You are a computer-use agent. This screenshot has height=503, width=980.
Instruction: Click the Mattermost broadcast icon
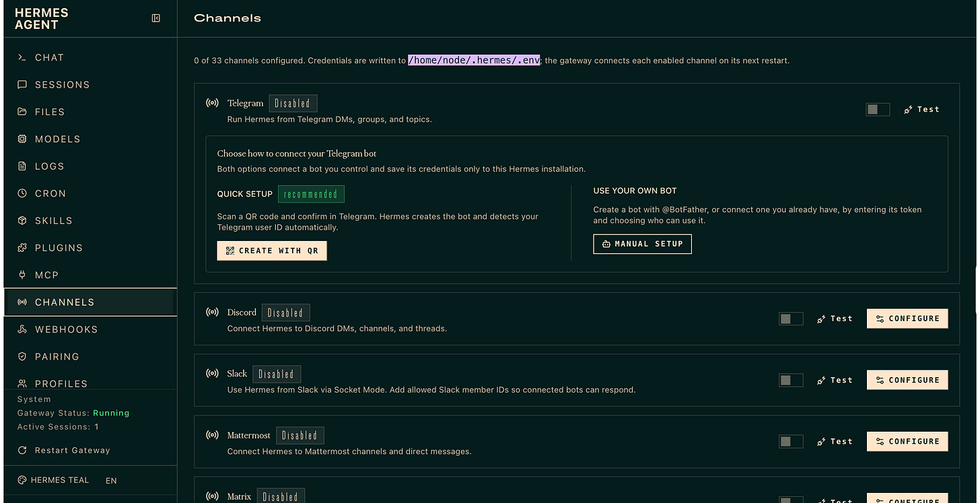pos(212,435)
